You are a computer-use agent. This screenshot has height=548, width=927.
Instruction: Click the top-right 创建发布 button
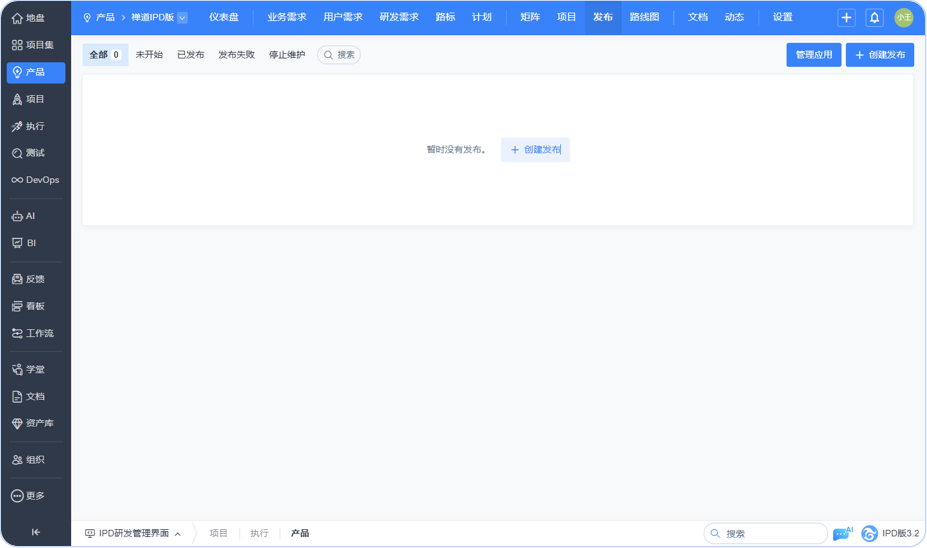[x=879, y=55]
